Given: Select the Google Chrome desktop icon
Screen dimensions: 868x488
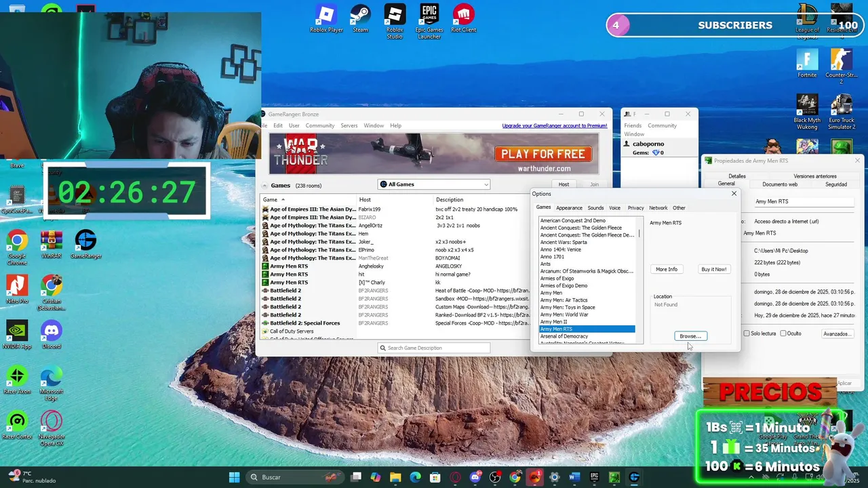Looking at the screenshot, I should [x=17, y=248].
